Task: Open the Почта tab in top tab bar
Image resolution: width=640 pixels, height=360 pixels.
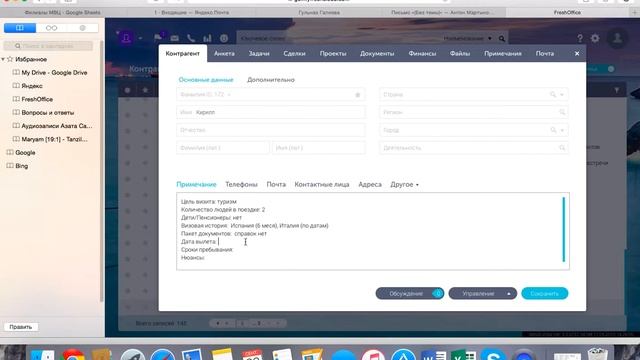Action: pyautogui.click(x=545, y=53)
